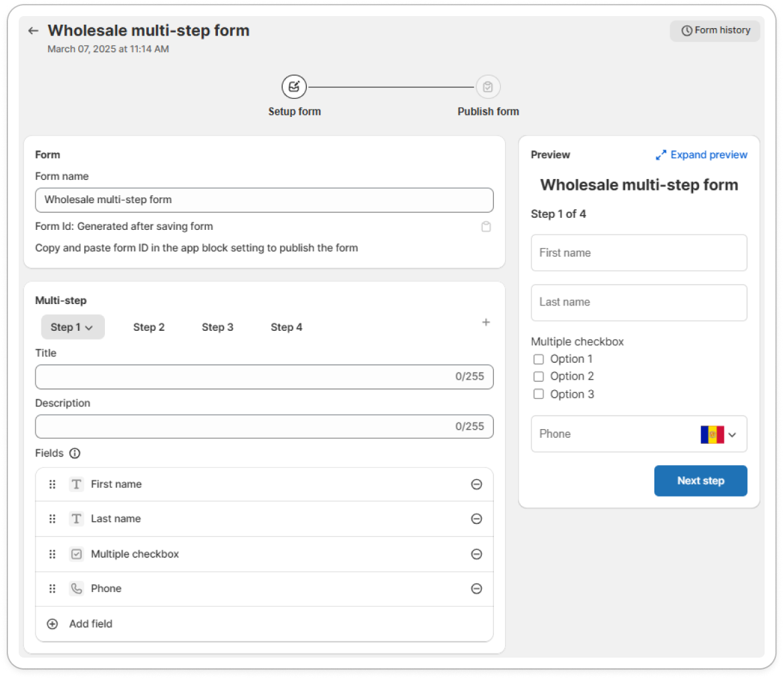Click Add field label
This screenshot has height=679, width=784.
coord(91,624)
